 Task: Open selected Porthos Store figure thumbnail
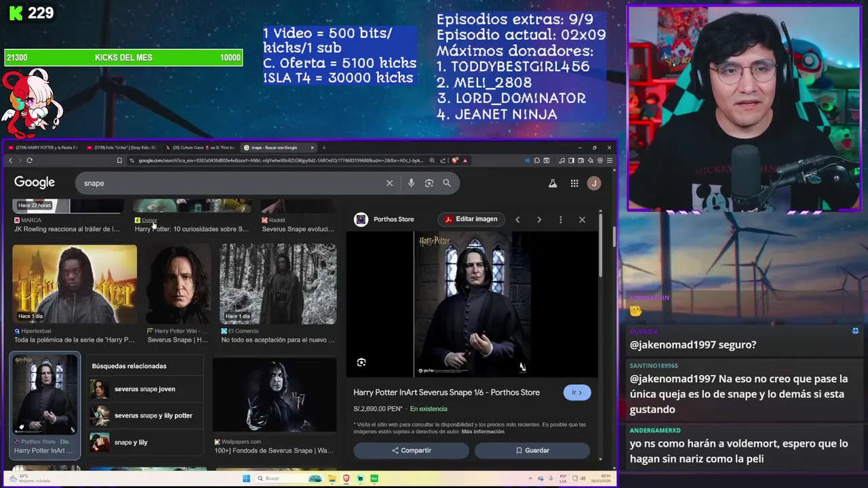click(x=45, y=394)
